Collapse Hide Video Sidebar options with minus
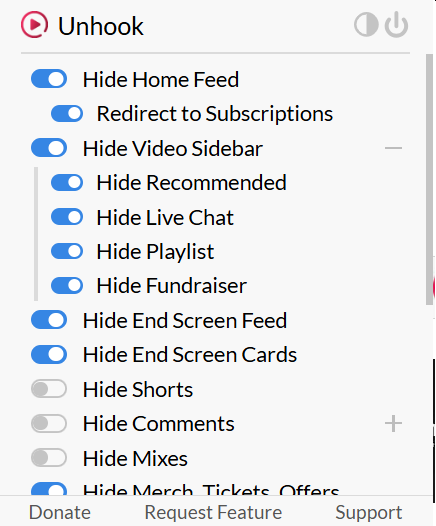The image size is (436, 526). tap(393, 148)
